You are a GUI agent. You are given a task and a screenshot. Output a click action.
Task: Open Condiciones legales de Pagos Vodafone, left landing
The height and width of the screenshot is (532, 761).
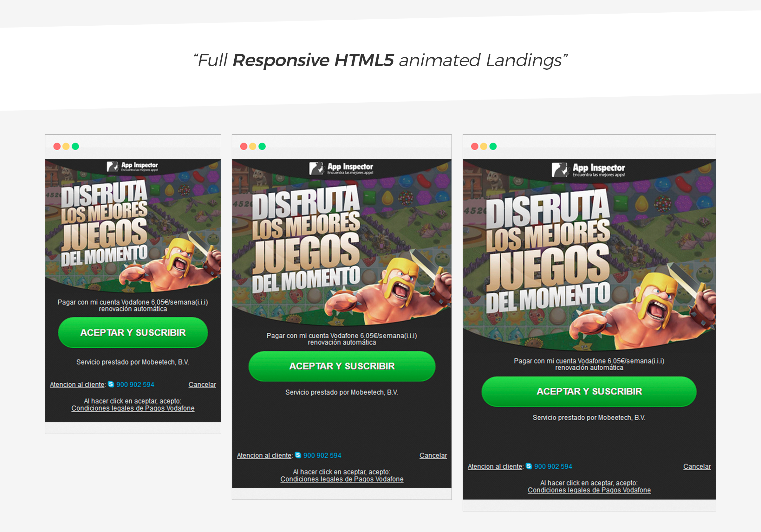click(x=133, y=408)
